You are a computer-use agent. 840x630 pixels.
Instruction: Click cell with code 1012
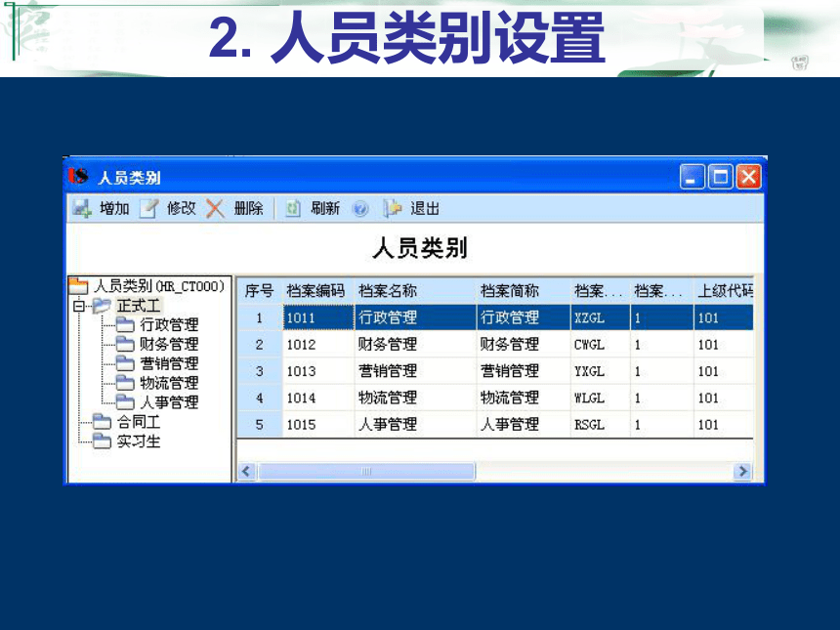point(318,345)
